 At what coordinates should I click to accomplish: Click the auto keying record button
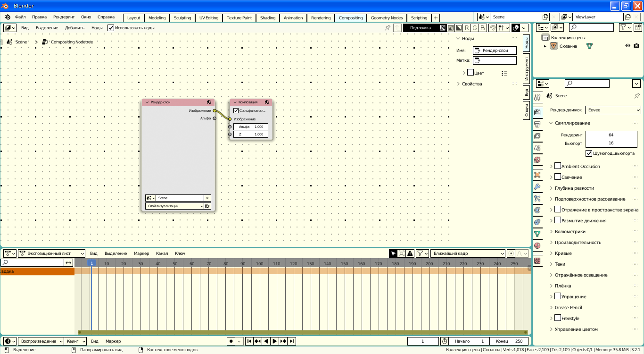tap(231, 341)
